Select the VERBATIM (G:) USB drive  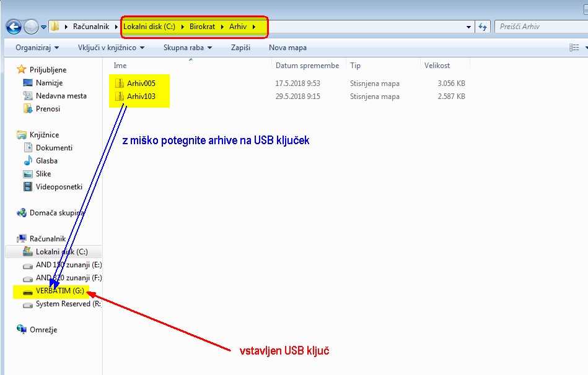click(x=59, y=291)
